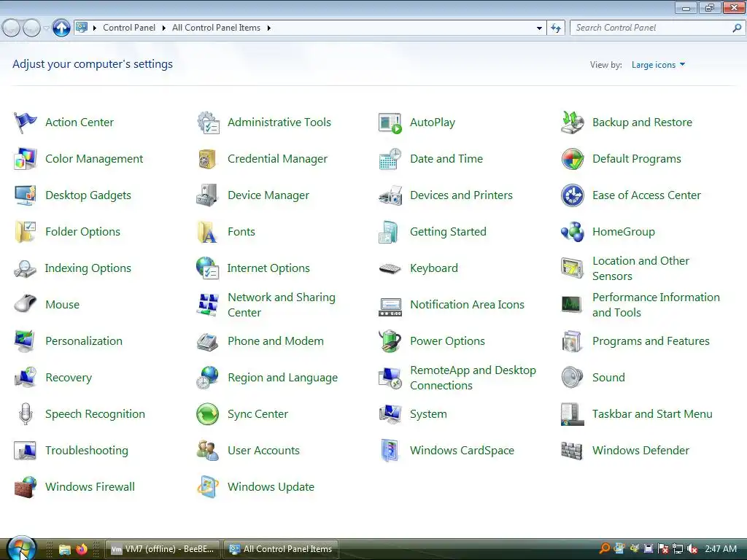Click the All Control Panel Items breadcrumb
The width and height of the screenshot is (747, 560).
click(x=216, y=28)
